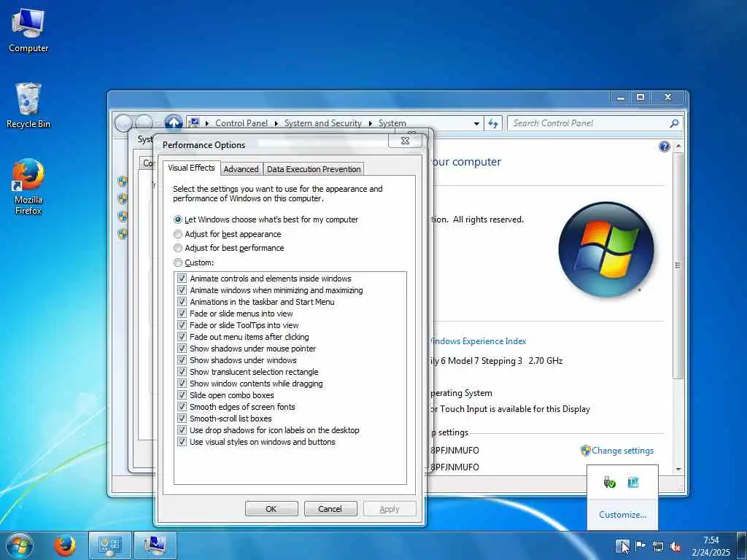Open the Data Execution Prevention tab
This screenshot has width=747, height=560.
[314, 169]
